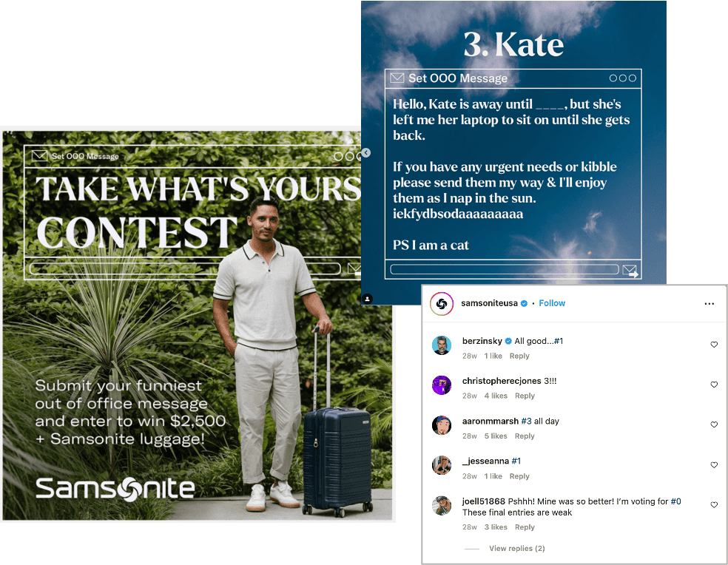This screenshot has width=728, height=565.
Task: Open joell51868's profile name
Action: click(483, 501)
